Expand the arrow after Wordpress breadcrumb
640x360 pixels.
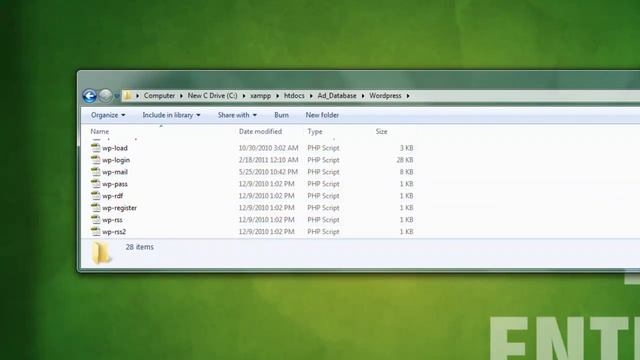click(408, 96)
